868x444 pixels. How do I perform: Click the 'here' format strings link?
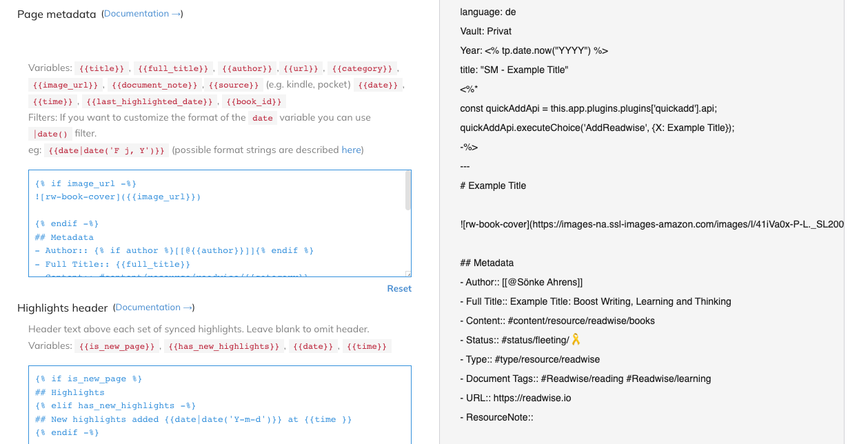pyautogui.click(x=351, y=150)
